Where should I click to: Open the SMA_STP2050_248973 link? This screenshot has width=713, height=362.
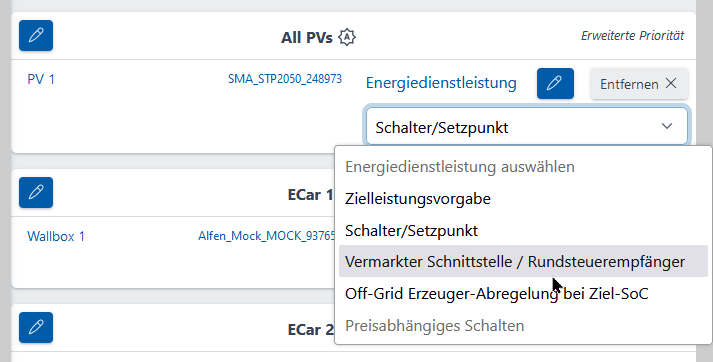(x=285, y=79)
